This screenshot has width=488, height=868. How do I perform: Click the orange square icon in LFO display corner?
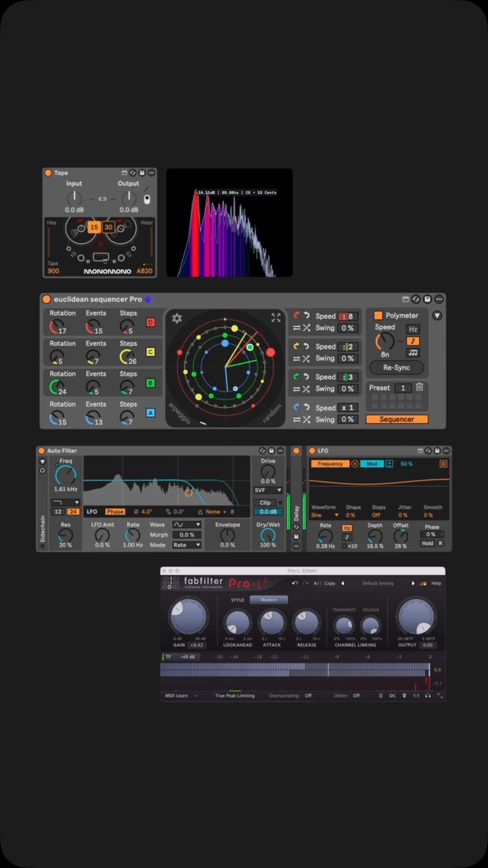pyautogui.click(x=443, y=464)
